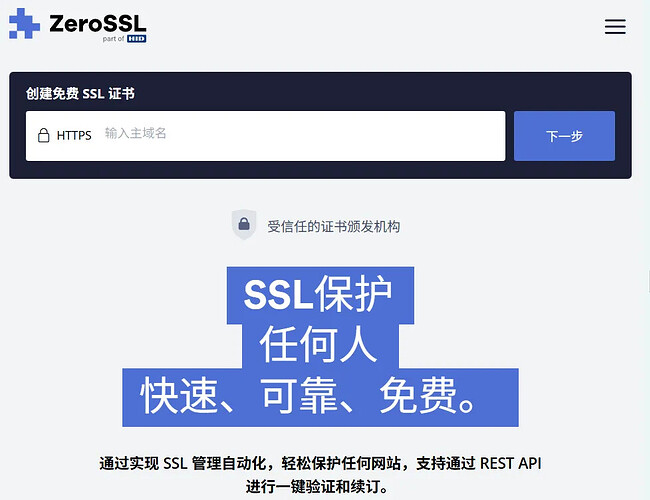Click the ZeroSSL blue puzzle logo icon
Screen dimensions: 650x500
24,24
